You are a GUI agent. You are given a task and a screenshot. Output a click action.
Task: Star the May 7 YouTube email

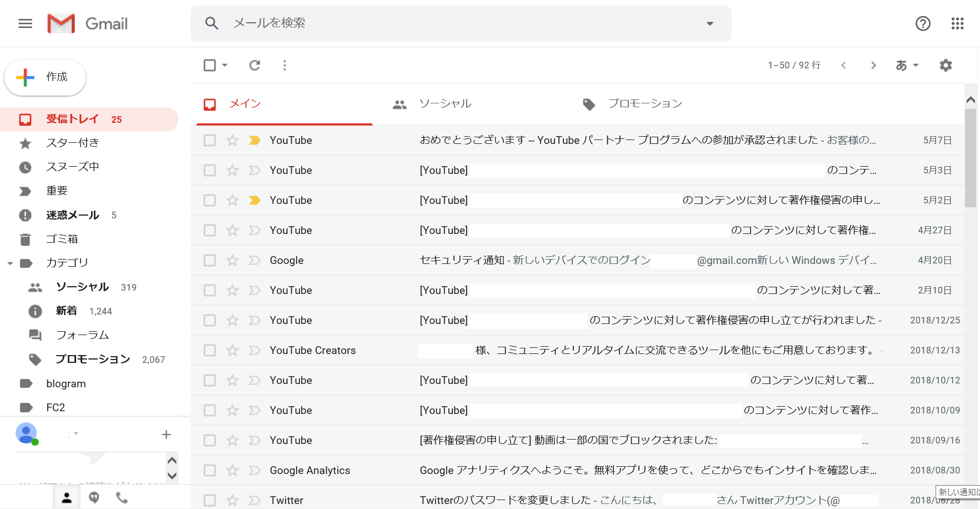(x=232, y=140)
